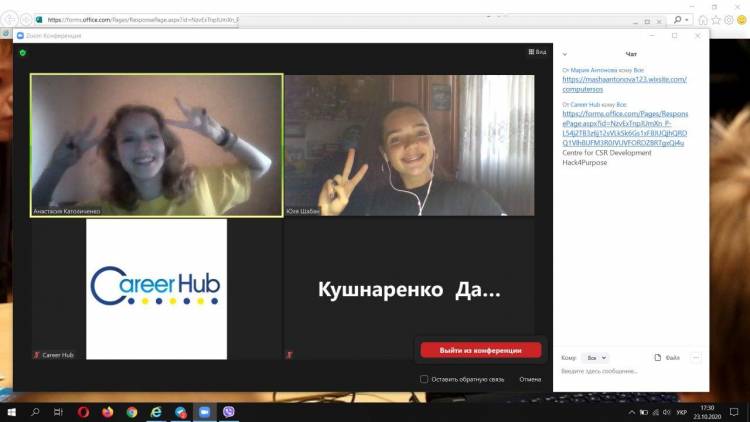Click the browser address bar URL
Viewport: 750px width, 422px height.
click(140, 19)
